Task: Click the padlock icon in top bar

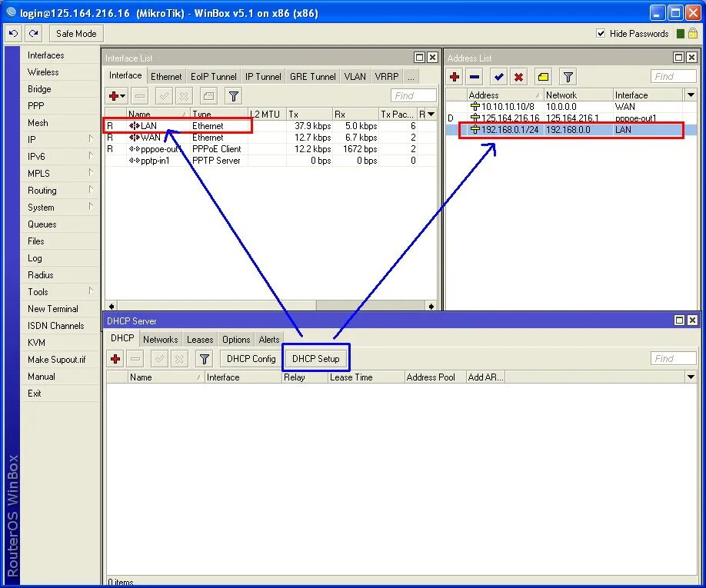Action: (x=692, y=33)
